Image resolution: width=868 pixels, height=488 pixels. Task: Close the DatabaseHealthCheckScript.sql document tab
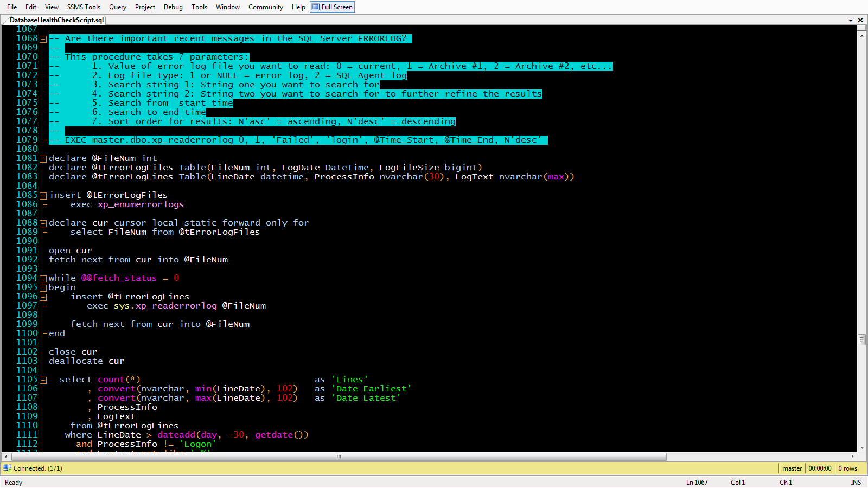click(860, 20)
